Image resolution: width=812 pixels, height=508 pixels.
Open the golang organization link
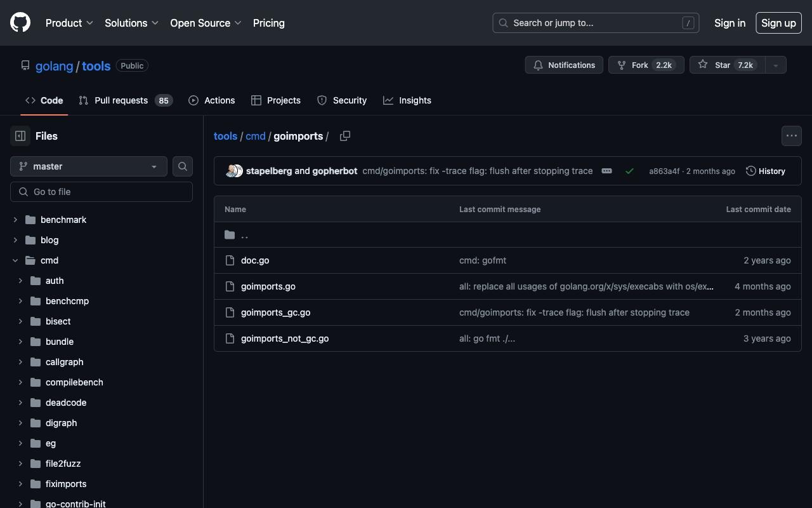point(55,66)
